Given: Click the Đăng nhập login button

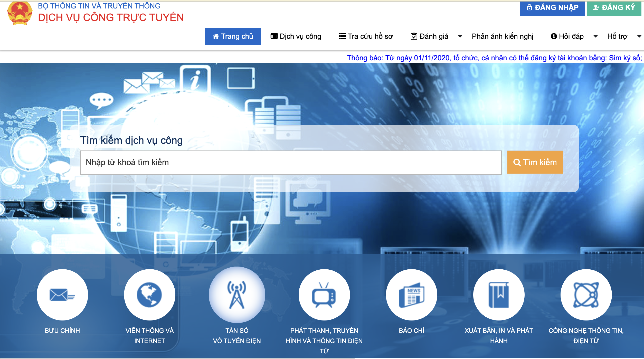Looking at the screenshot, I should (x=552, y=8).
